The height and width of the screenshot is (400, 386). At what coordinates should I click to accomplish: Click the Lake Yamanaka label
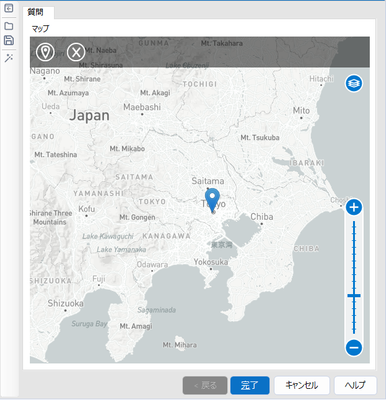(121, 249)
